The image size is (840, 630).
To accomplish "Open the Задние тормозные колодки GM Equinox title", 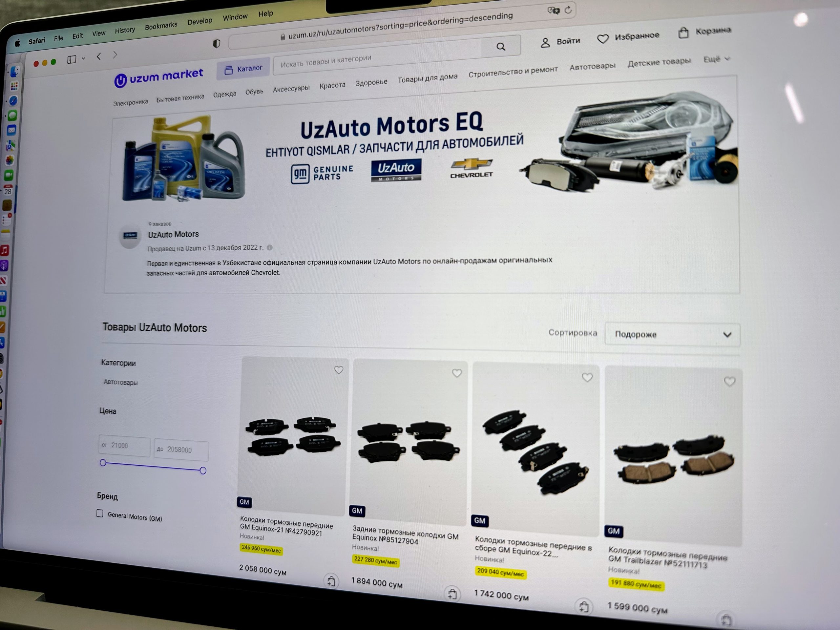I will tap(405, 535).
